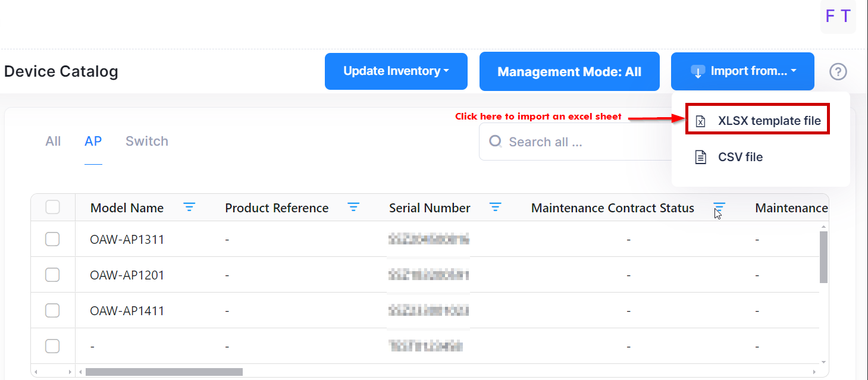Toggle the select-all header checkbox
Viewport: 868px width, 380px height.
click(53, 208)
